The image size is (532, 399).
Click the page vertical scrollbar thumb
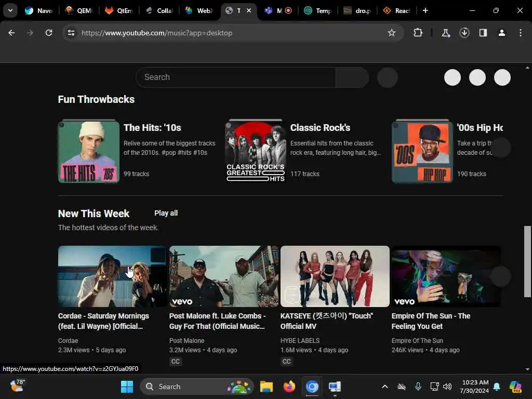coord(527,261)
